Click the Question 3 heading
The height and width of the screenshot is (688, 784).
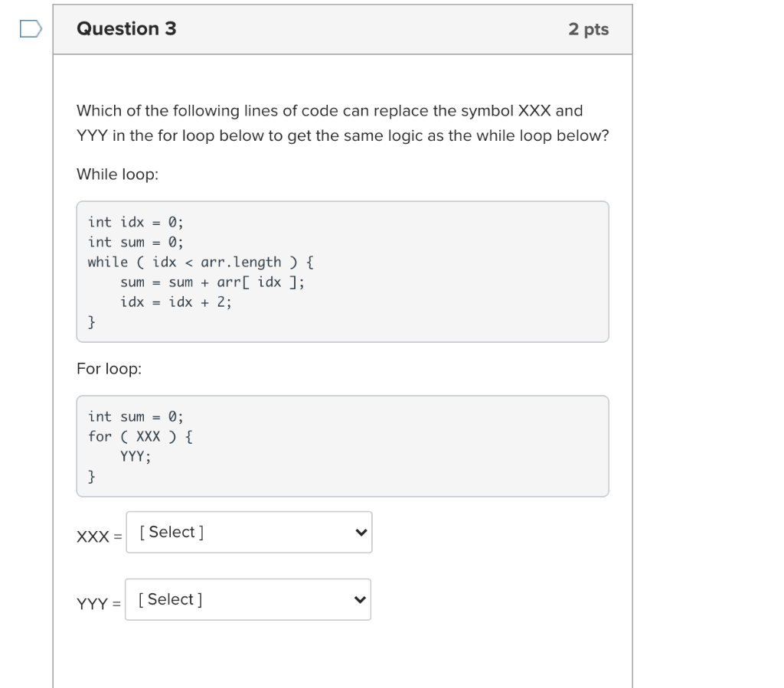[x=126, y=29]
